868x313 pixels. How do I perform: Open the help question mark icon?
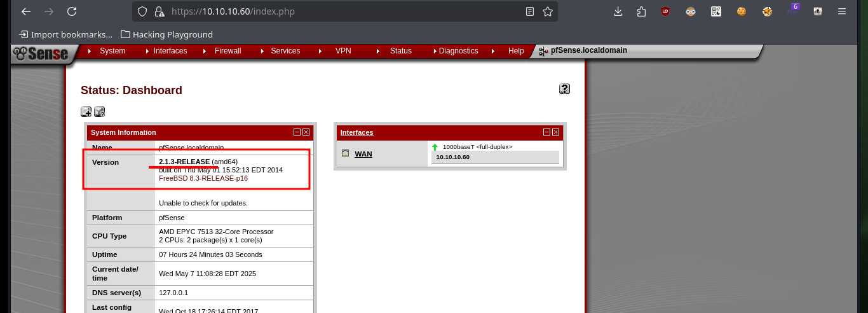[x=564, y=89]
